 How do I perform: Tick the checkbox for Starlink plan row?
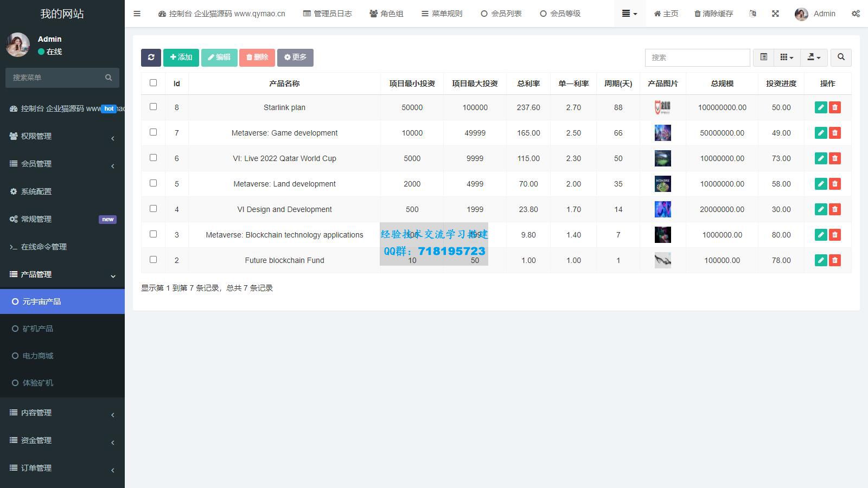point(153,107)
